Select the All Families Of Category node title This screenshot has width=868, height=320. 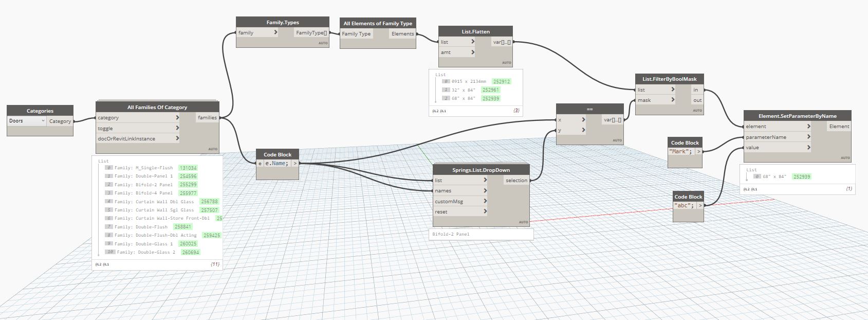click(157, 107)
